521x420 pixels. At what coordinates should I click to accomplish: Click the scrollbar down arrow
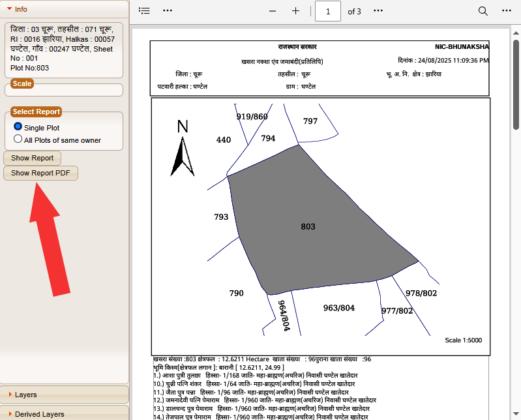click(x=516, y=413)
